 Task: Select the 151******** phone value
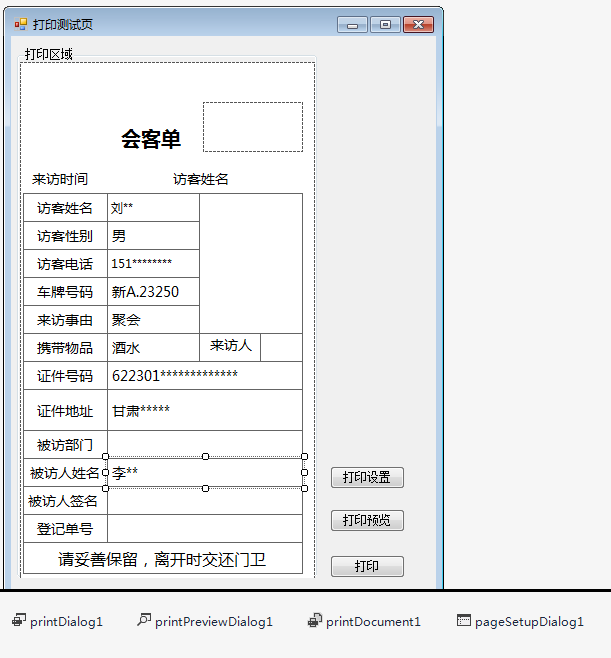(x=141, y=264)
